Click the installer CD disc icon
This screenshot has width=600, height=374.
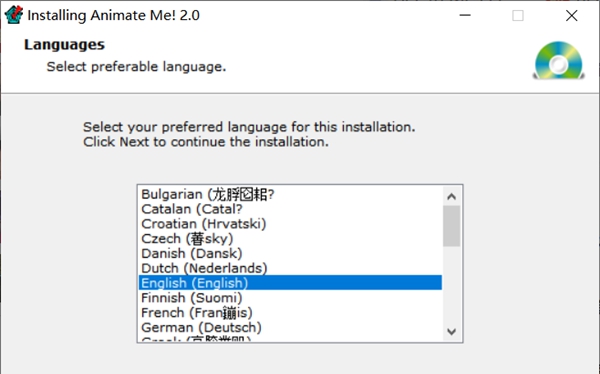click(x=559, y=60)
